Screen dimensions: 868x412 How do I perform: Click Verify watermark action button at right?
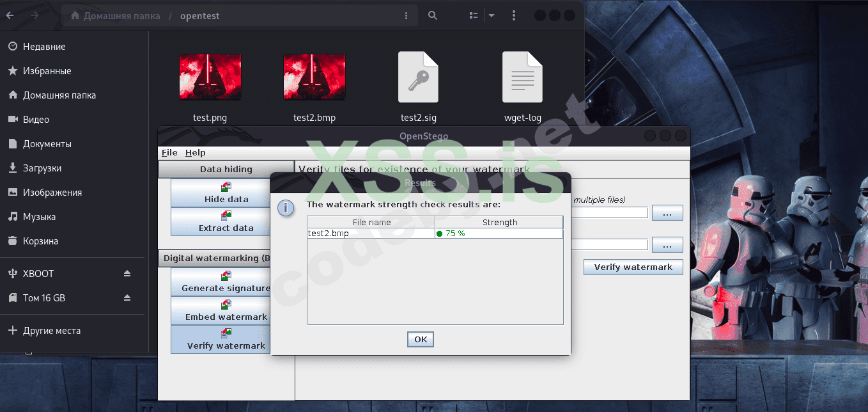633,267
